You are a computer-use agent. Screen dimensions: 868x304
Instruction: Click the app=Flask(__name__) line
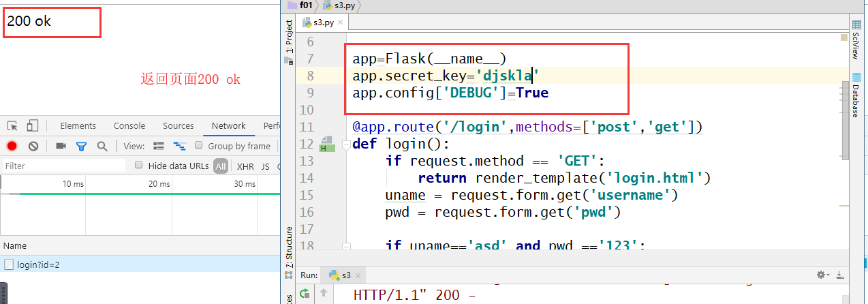[430, 59]
